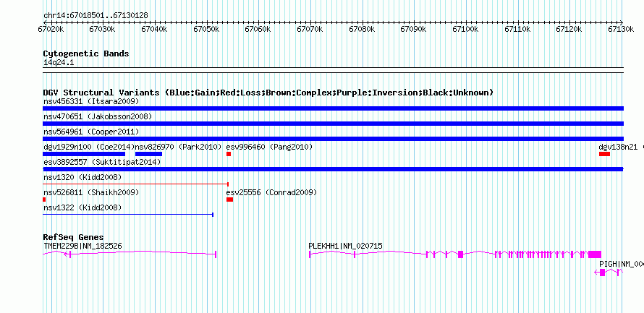
Task: Open the PLEKHH1 gene model glyph
Action: pyautogui.click(x=455, y=254)
